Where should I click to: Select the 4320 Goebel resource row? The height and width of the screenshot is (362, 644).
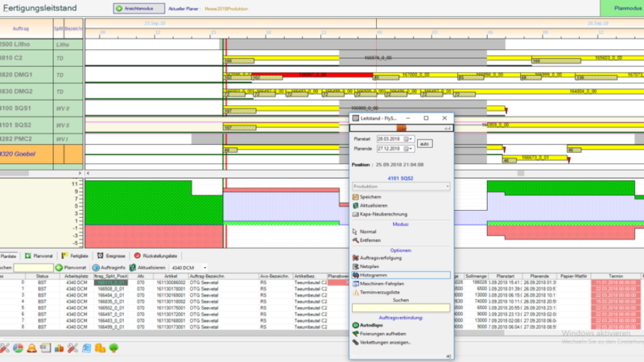coord(41,154)
